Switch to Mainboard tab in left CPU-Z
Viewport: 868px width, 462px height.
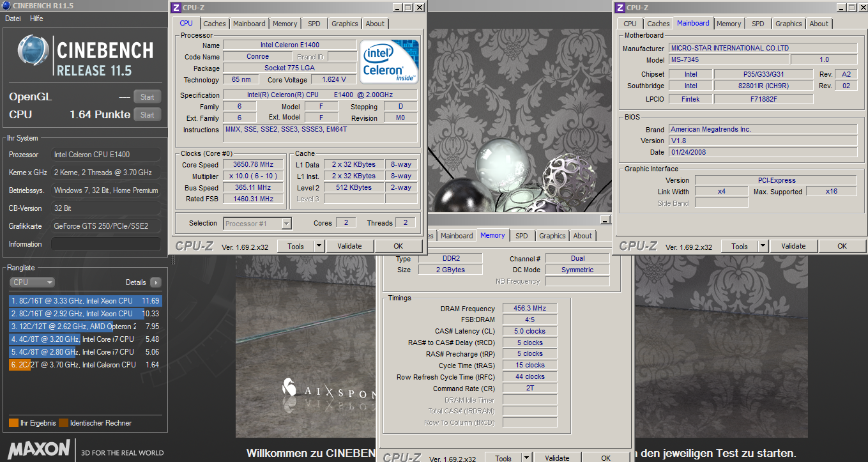pyautogui.click(x=249, y=24)
